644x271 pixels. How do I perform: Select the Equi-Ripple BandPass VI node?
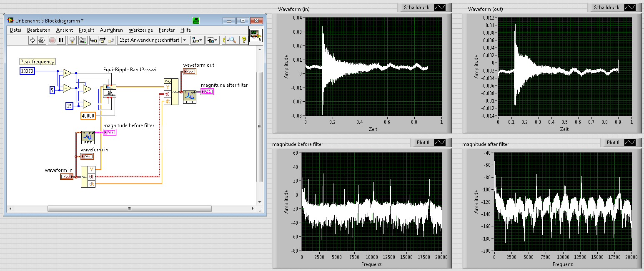coord(110,91)
